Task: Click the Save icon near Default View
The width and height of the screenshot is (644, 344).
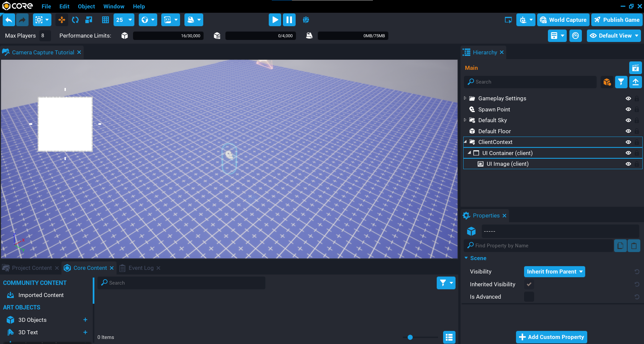Action: pyautogui.click(x=555, y=36)
